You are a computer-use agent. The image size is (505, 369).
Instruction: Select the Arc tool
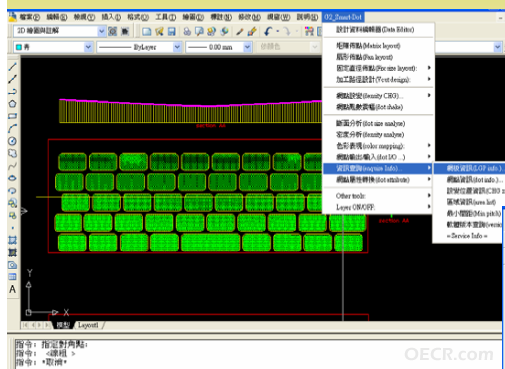click(x=12, y=128)
